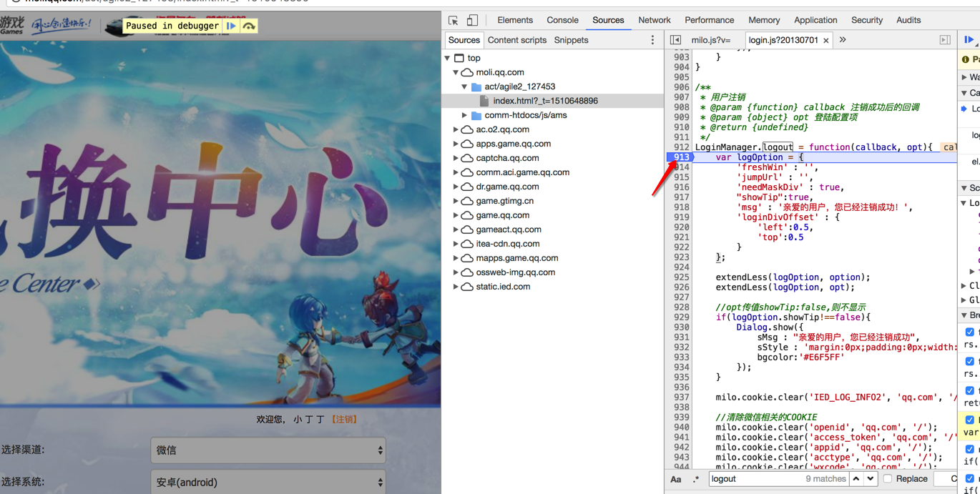This screenshot has width=980, height=494.
Task: Open the Audits tab
Action: click(908, 20)
